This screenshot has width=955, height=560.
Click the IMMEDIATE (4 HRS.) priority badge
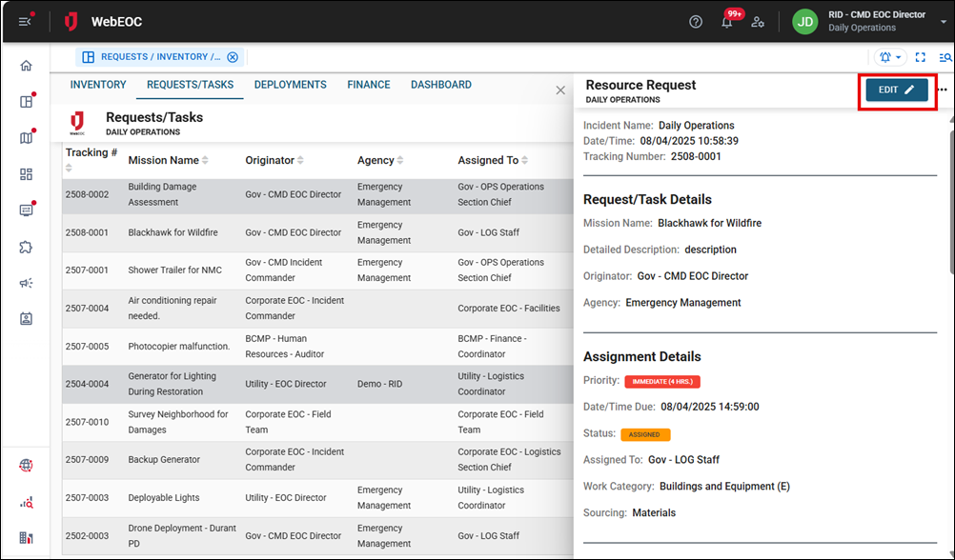[662, 381]
